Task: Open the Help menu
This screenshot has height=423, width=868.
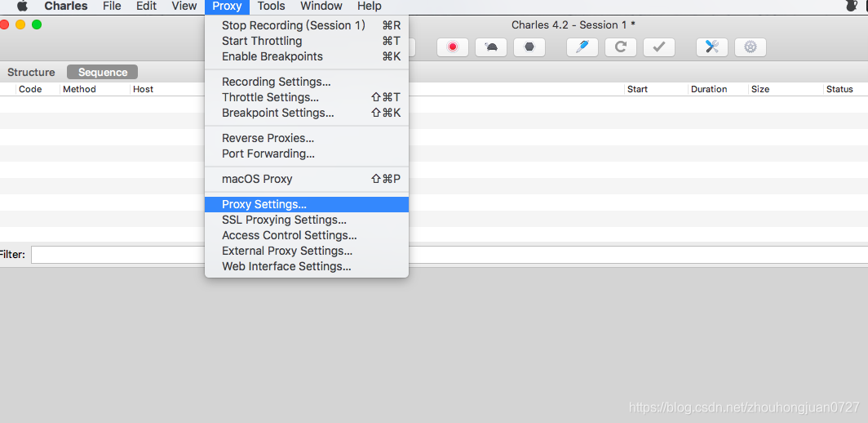Action: pos(370,6)
